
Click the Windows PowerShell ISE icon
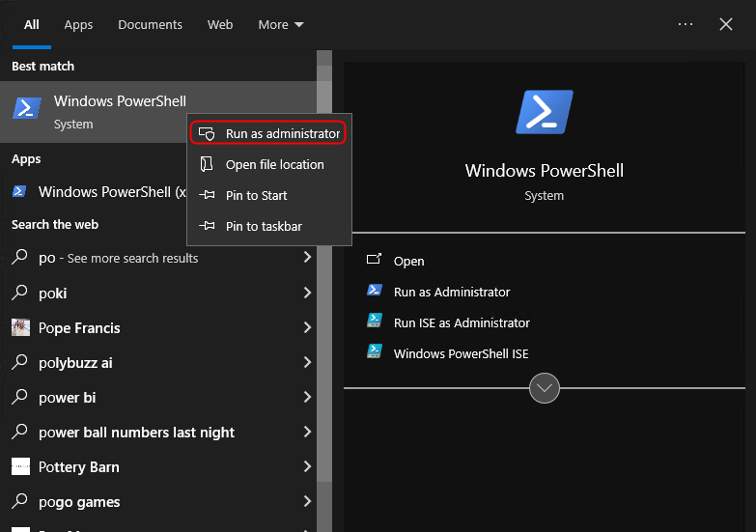[x=376, y=353]
